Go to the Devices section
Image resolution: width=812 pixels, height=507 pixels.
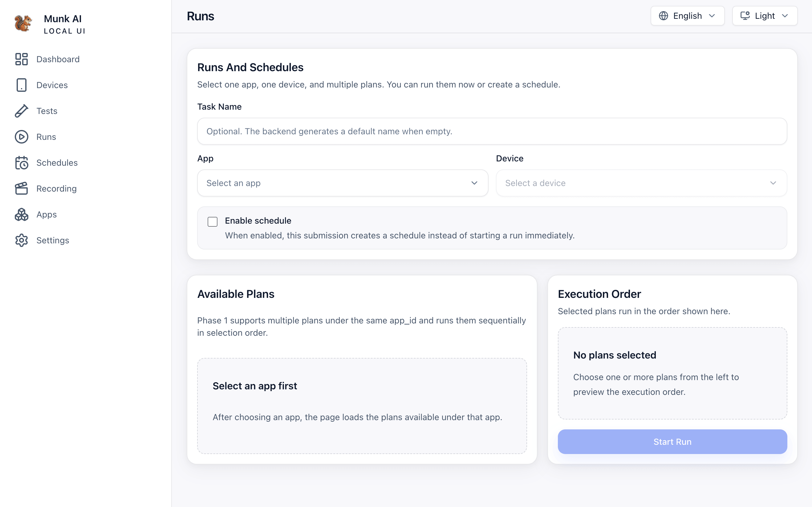(x=52, y=85)
